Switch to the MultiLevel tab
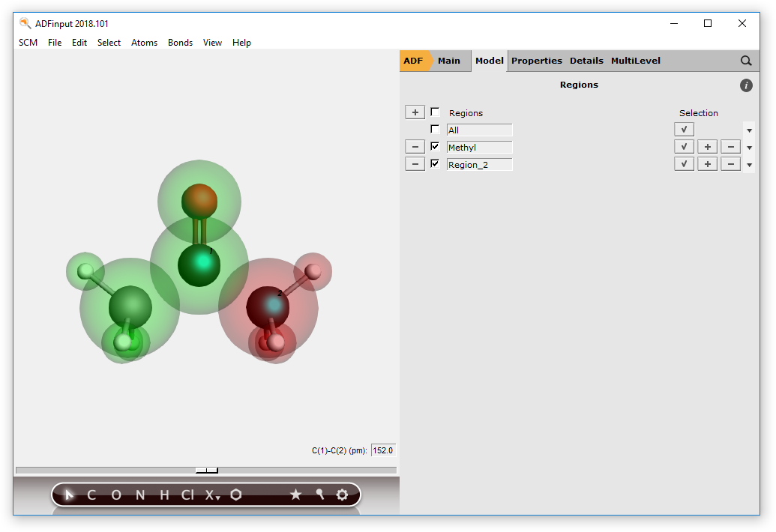This screenshot has width=776, height=532. (x=636, y=61)
